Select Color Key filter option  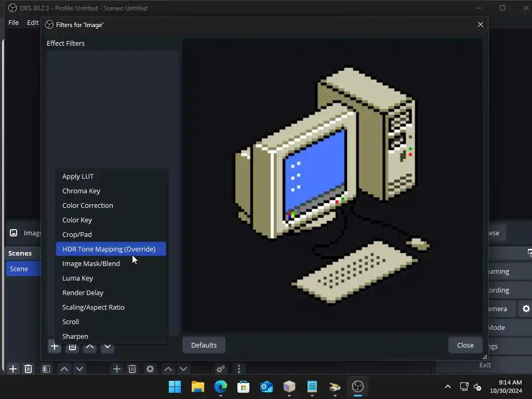111,220
